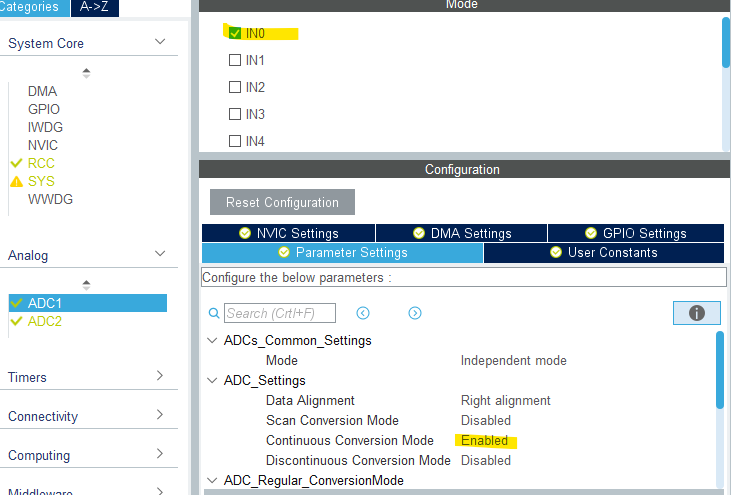
Task: Select the Mode parameter label
Action: click(282, 361)
